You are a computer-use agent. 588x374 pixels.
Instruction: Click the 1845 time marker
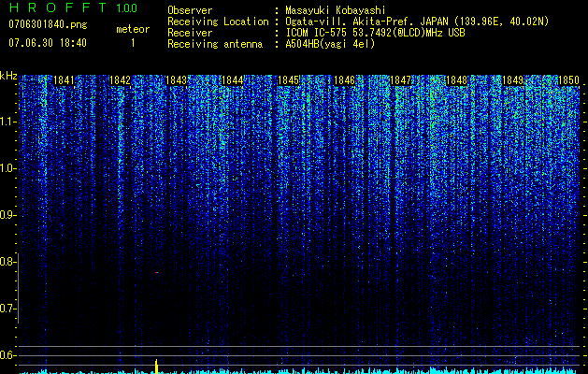[x=288, y=80]
